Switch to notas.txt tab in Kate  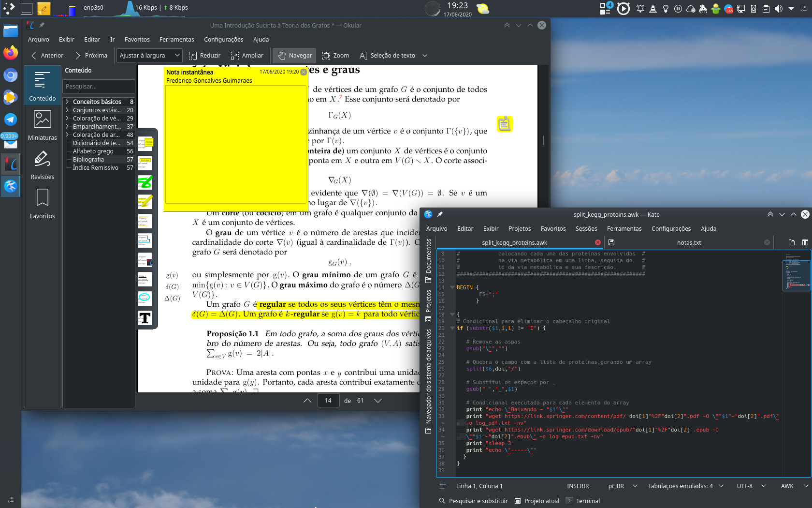(689, 243)
